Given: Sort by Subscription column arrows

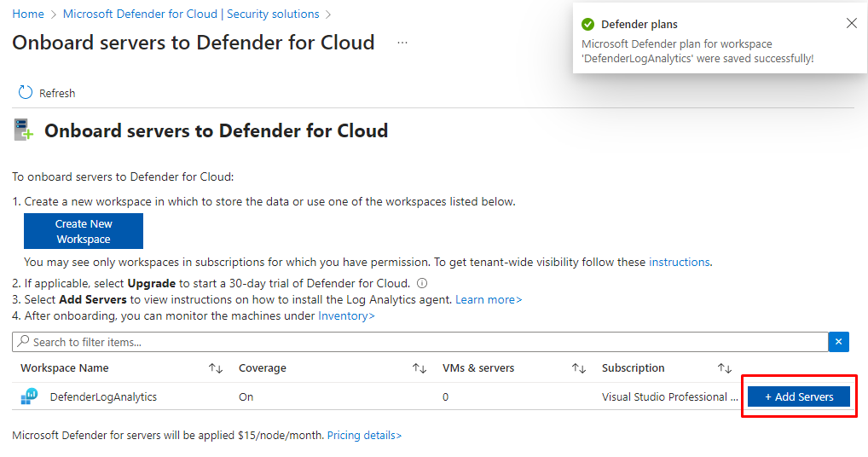Looking at the screenshot, I should point(724,368).
